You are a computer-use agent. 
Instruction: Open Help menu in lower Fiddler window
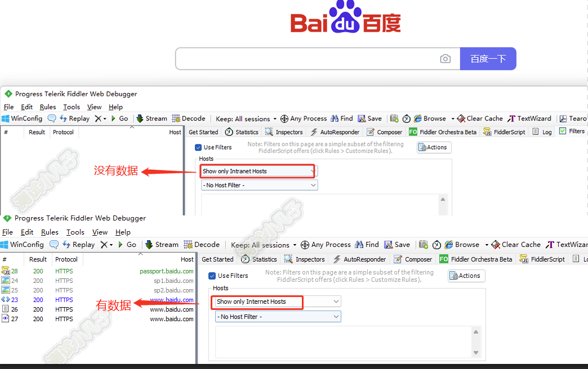click(x=123, y=232)
